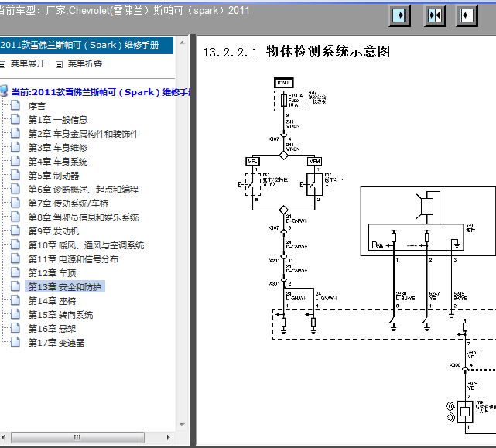
Task: Click the document icon for 第17章 变速器
Action: click(15, 342)
